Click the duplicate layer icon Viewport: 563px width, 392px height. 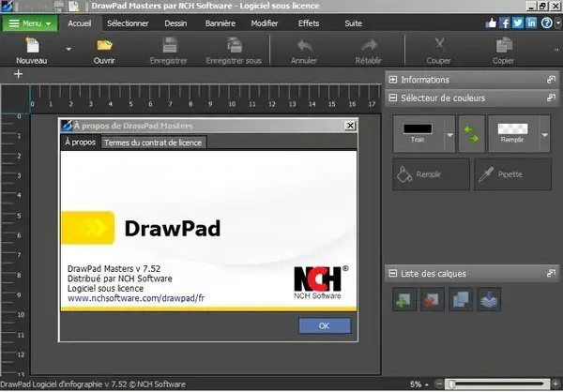(462, 299)
